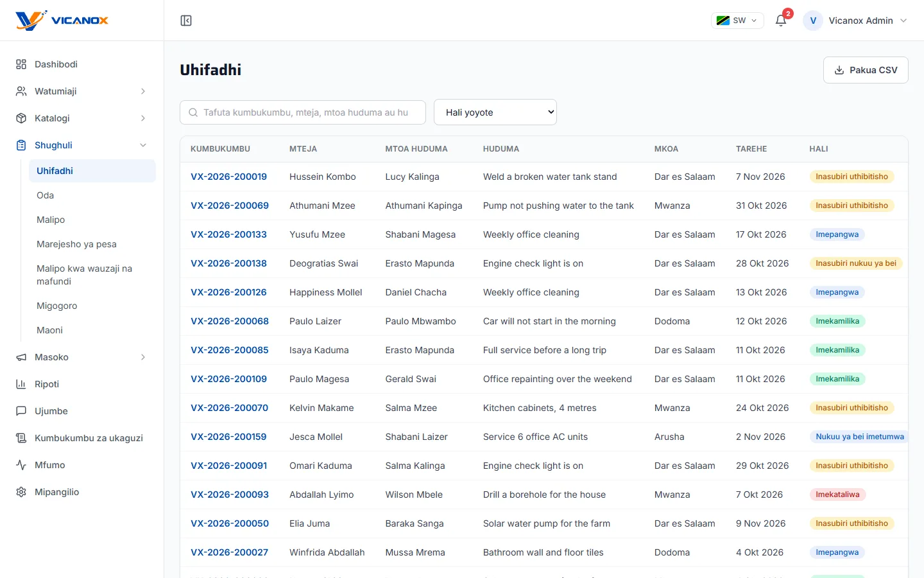Expand the Masoko submenu chevron

point(143,357)
